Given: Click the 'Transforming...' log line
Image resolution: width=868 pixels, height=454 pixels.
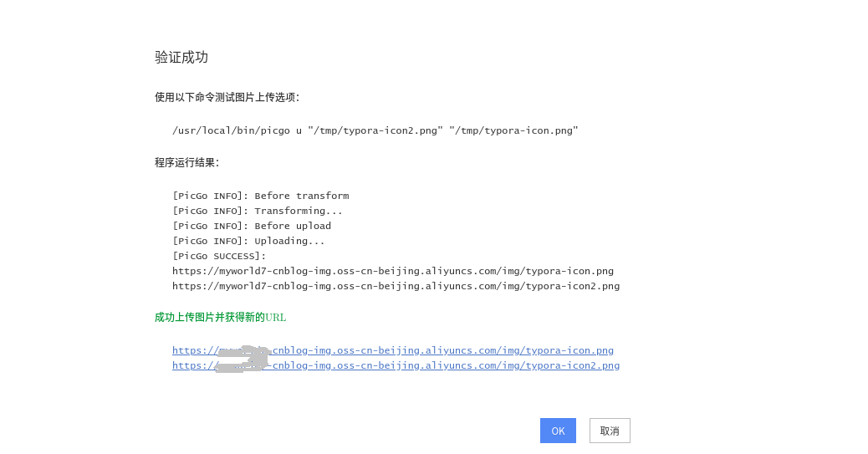Looking at the screenshot, I should point(258,211).
